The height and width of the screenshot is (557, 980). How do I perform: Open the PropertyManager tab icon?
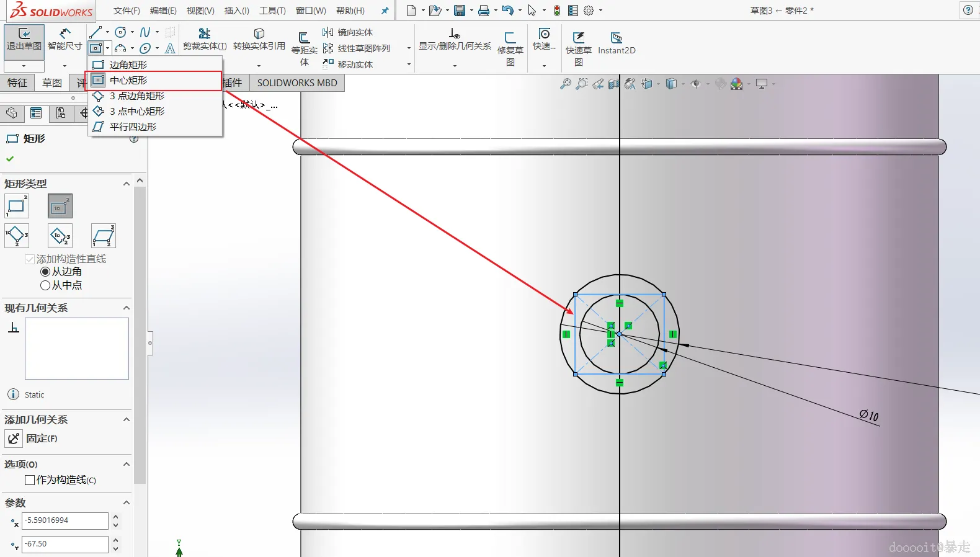pyautogui.click(x=36, y=113)
